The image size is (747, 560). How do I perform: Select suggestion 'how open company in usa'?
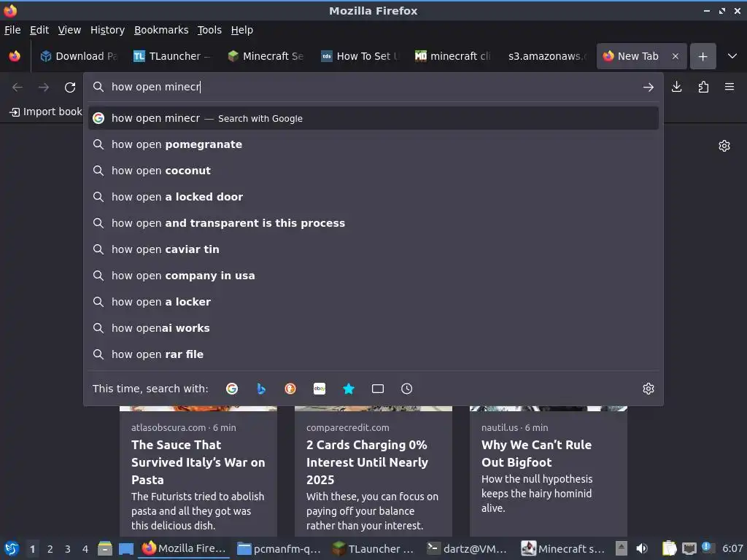coord(373,275)
